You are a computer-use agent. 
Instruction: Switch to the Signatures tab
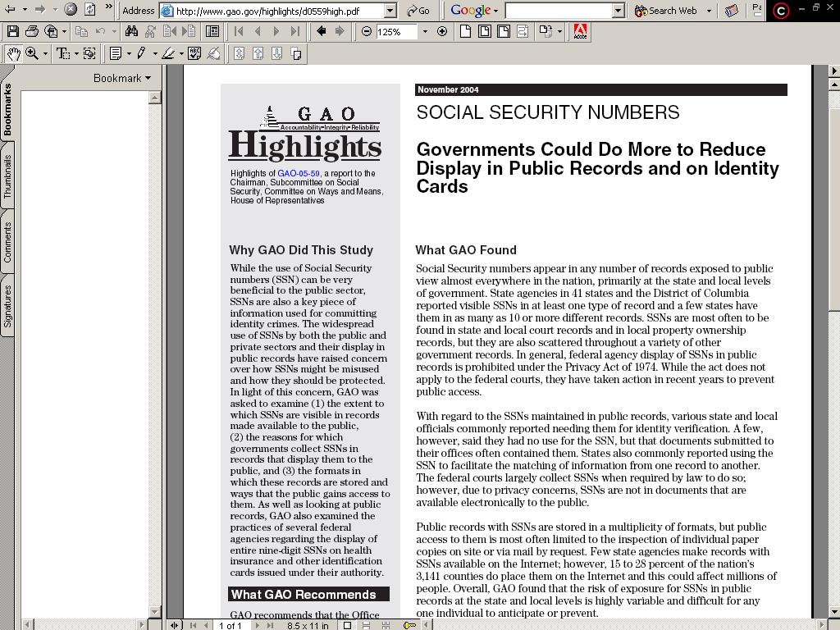pos(7,306)
